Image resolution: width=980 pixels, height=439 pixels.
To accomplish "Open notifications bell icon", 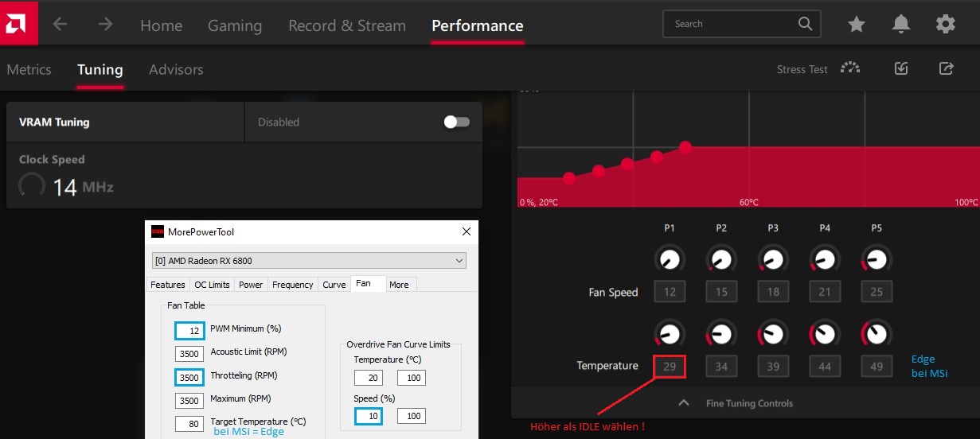I will (x=901, y=25).
